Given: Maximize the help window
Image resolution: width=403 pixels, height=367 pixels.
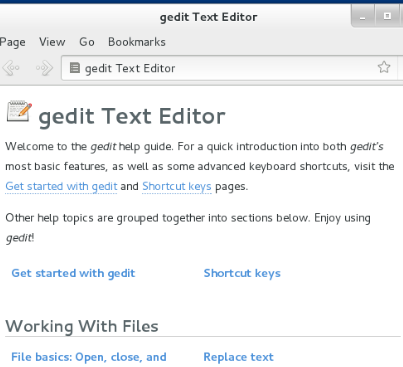Looking at the screenshot, I should point(387,16).
